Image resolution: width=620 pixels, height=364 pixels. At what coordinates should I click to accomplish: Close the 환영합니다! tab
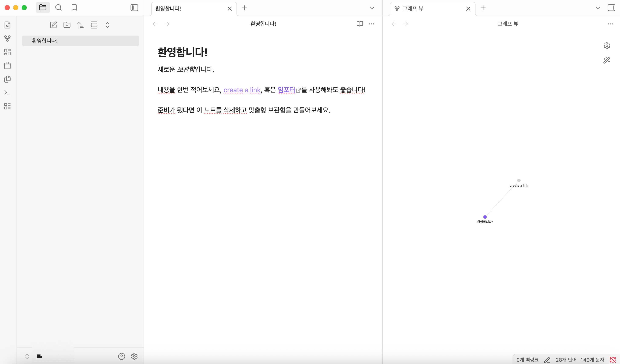pyautogui.click(x=229, y=9)
